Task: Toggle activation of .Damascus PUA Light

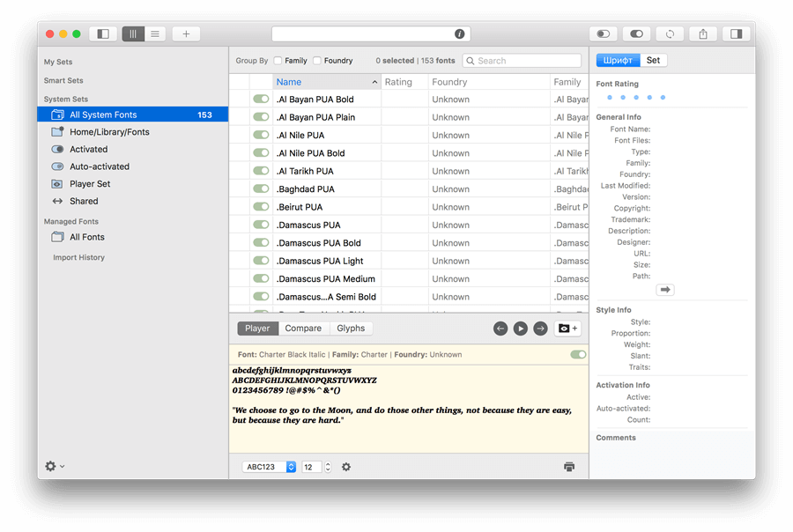Action: click(x=261, y=261)
